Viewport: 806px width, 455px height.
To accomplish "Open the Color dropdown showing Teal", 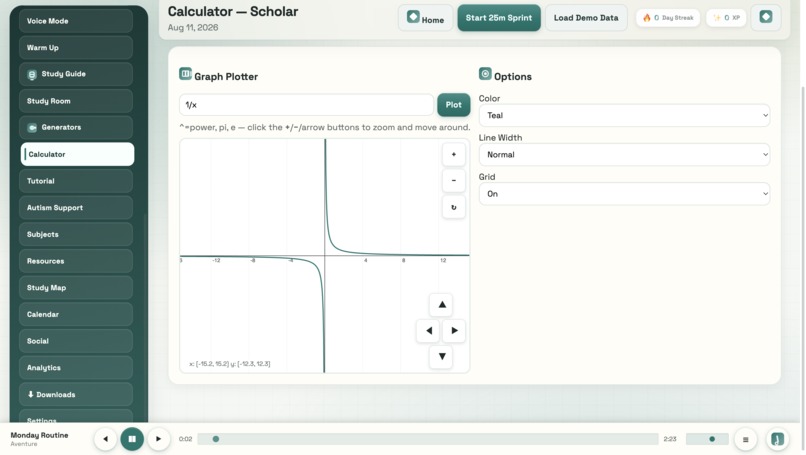I will [624, 115].
